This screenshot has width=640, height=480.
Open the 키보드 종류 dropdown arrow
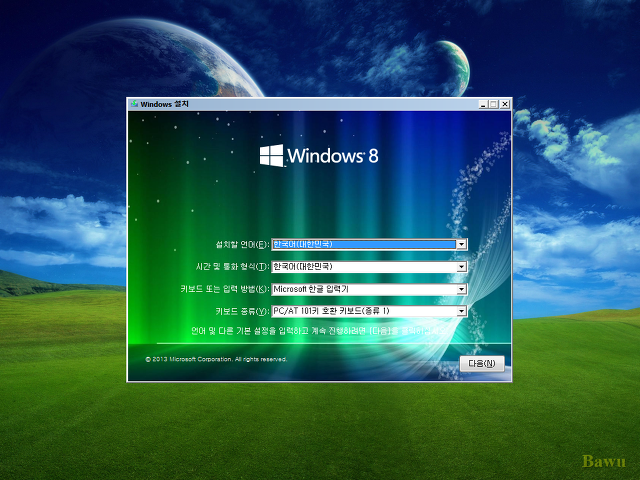coord(461,311)
